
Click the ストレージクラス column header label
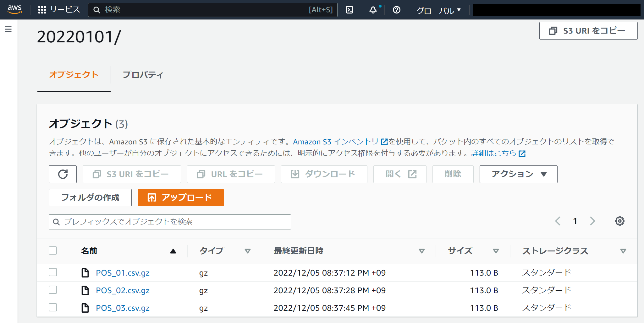(555, 251)
